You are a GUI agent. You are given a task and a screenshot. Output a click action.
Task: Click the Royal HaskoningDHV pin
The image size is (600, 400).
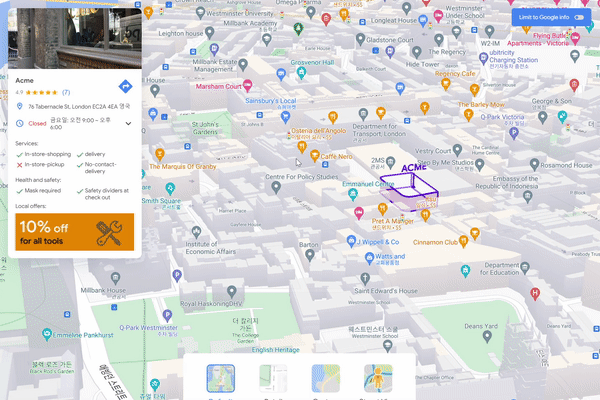[232, 291]
